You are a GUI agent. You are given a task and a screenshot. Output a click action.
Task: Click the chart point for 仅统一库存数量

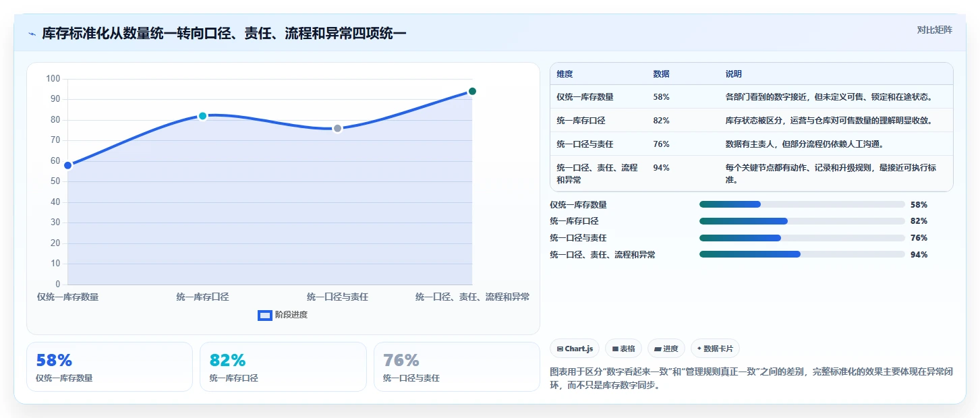point(67,165)
